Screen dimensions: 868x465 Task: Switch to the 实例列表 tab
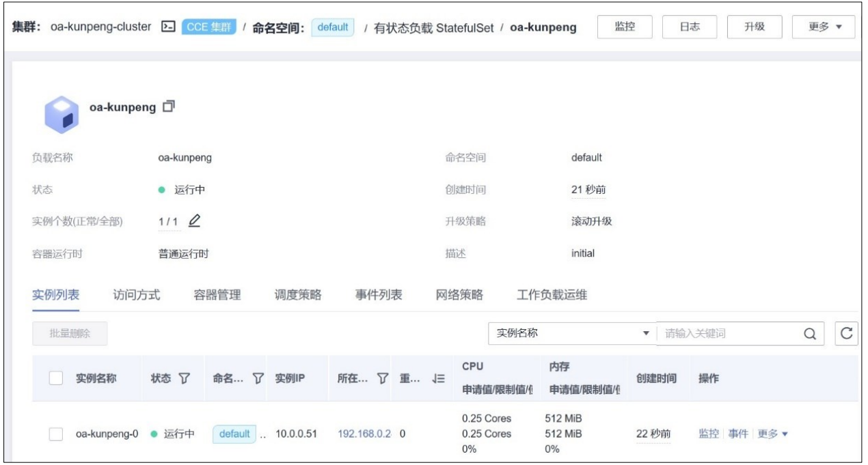55,295
